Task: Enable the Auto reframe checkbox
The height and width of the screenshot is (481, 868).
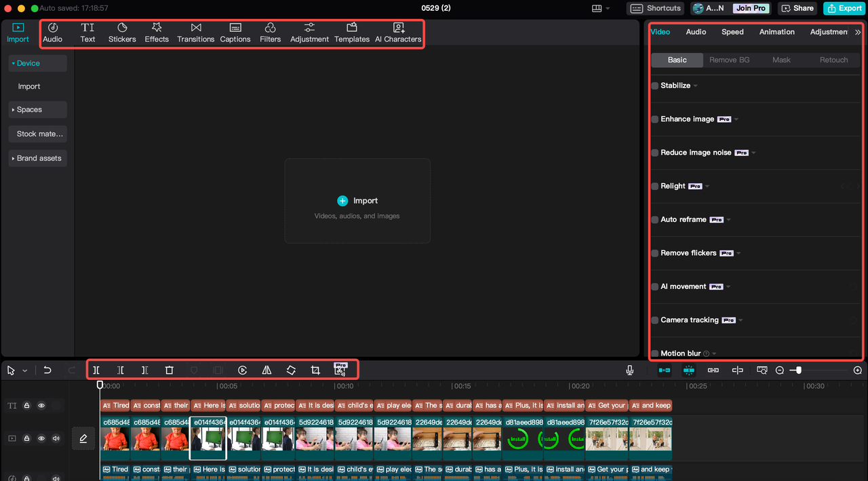Action: pyautogui.click(x=655, y=220)
